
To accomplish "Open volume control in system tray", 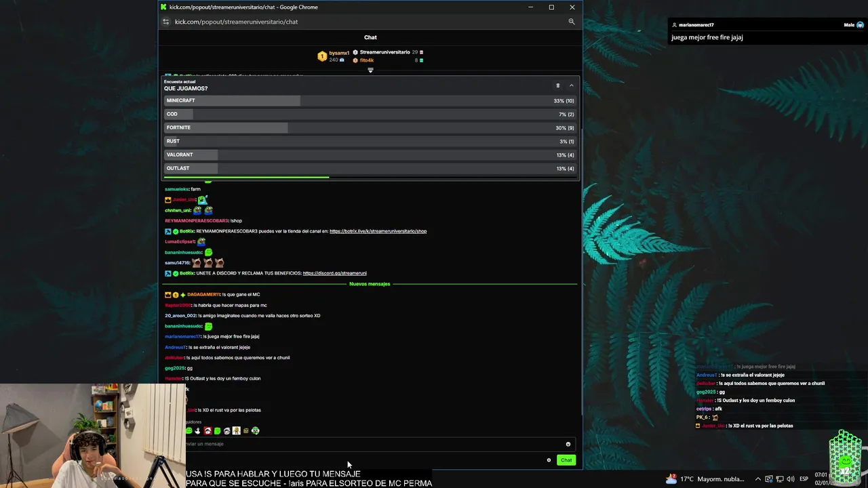I will 791,479.
